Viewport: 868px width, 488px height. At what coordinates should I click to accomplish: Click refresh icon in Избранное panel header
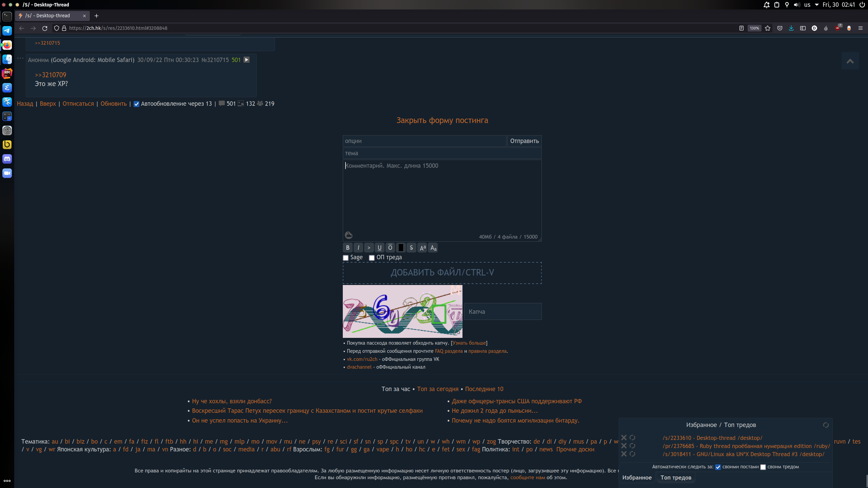[826, 425]
